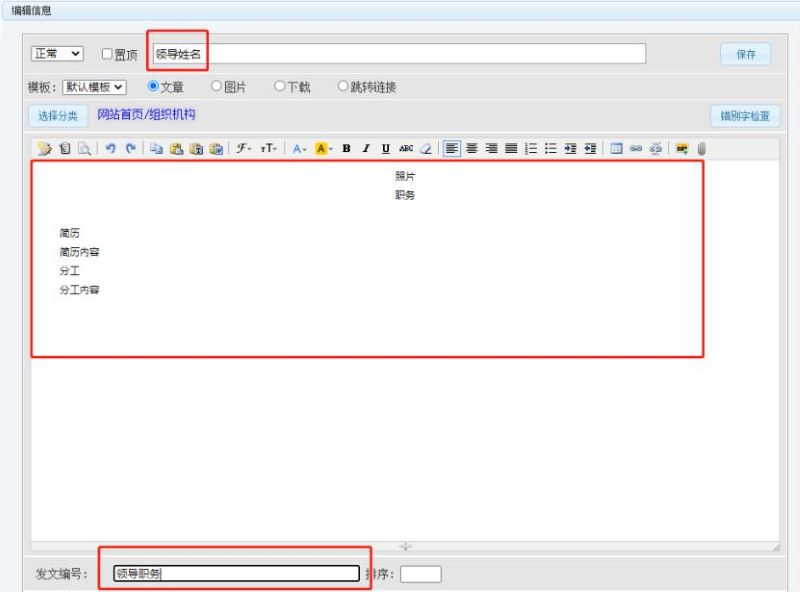Click the undo arrow in editor toolbar
Screen dimensions: 800x592
[110, 148]
